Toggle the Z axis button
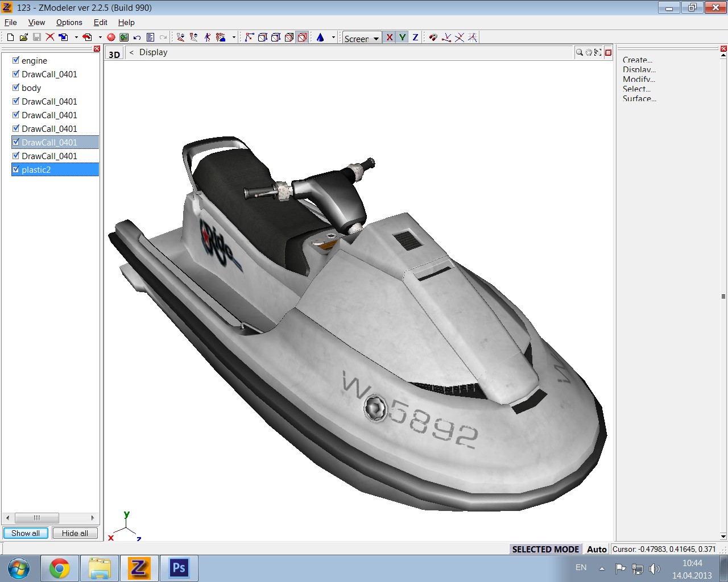Viewport: 728px width, 582px height. [x=415, y=38]
